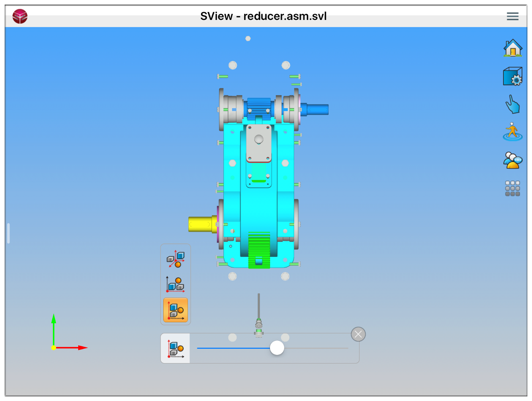Viewport: 532px width, 401px height.
Task: Click the SView red logo icon
Action: (20, 16)
